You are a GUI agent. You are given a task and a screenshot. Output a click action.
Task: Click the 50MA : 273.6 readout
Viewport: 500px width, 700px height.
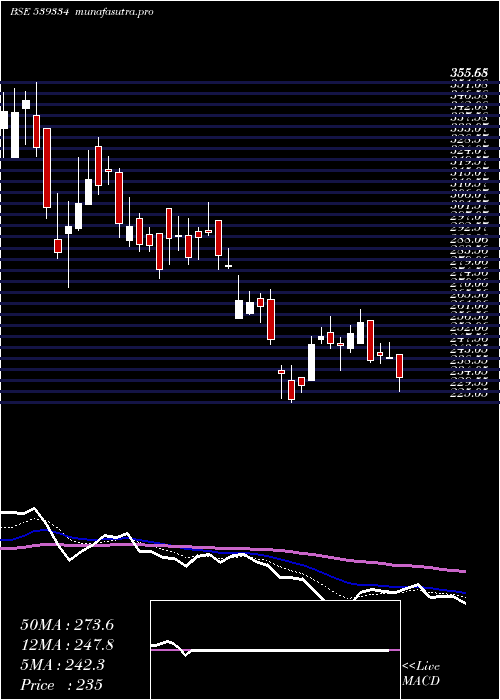(x=67, y=625)
